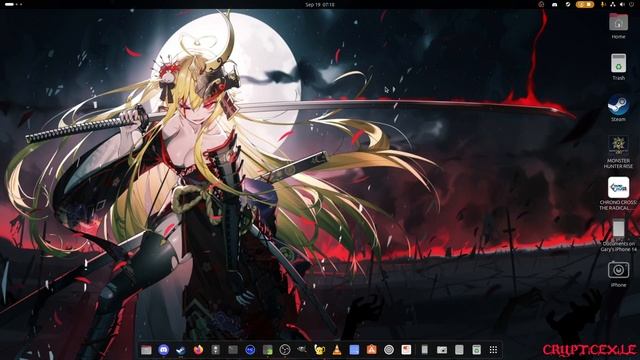Screen dimensions: 640x360
Task: Click the blue circular dock icon
Action: pos(250,350)
